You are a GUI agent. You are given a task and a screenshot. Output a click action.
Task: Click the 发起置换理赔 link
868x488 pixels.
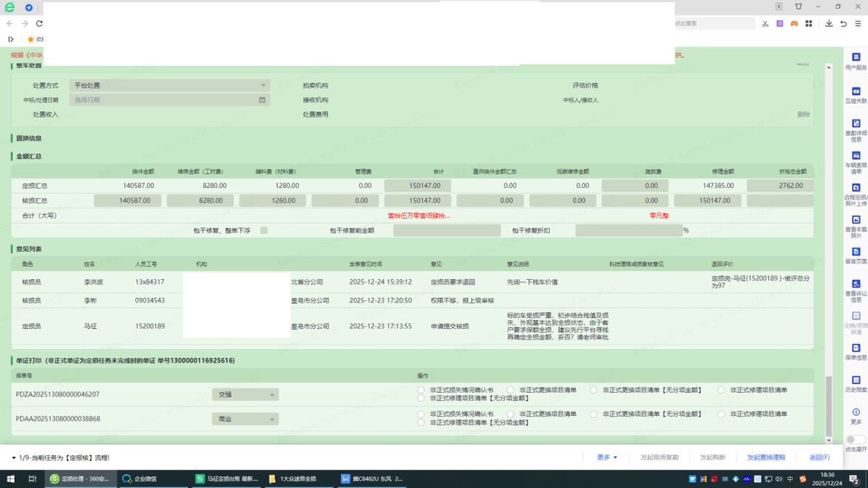(x=766, y=458)
